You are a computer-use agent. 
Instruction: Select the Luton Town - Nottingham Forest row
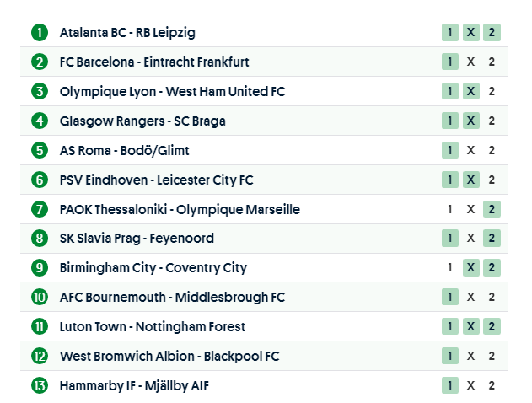[x=153, y=326]
